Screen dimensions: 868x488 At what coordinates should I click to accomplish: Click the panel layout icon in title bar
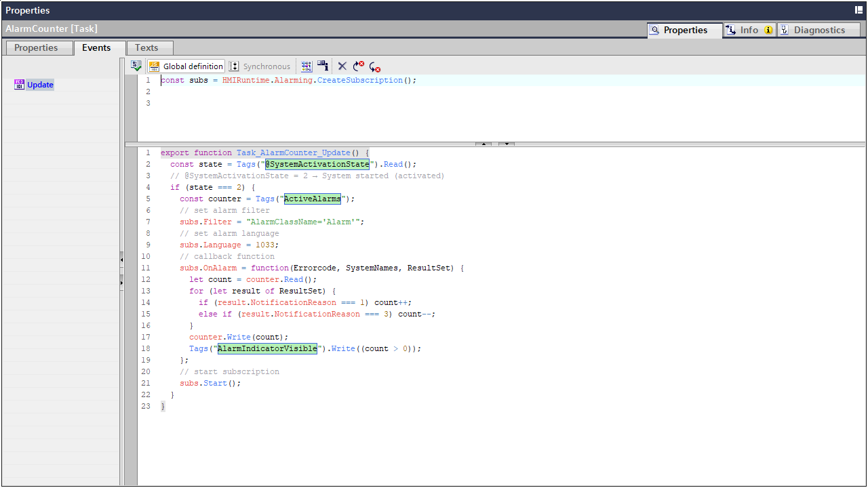pos(859,10)
